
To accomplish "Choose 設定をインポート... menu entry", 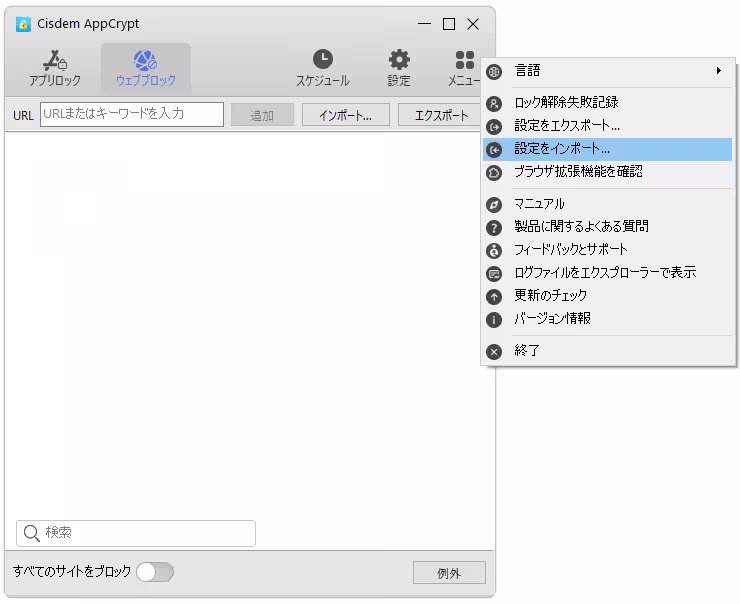I will click(608, 149).
